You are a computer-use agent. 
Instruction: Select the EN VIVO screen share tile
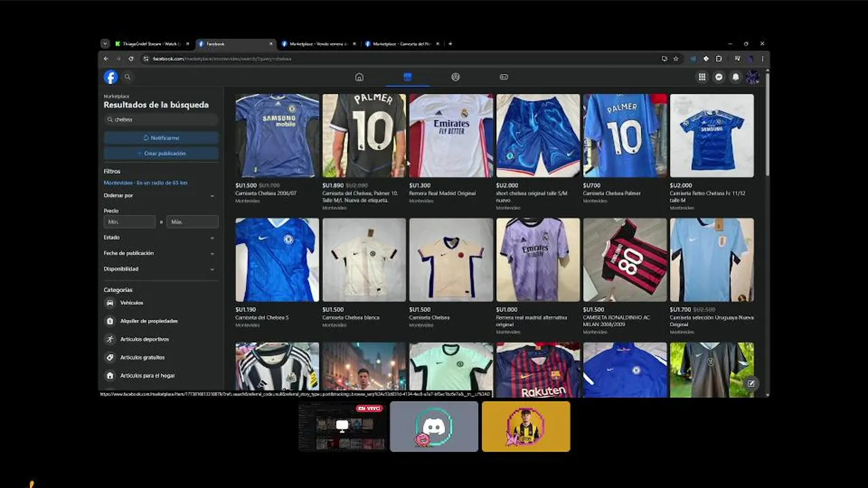(342, 426)
